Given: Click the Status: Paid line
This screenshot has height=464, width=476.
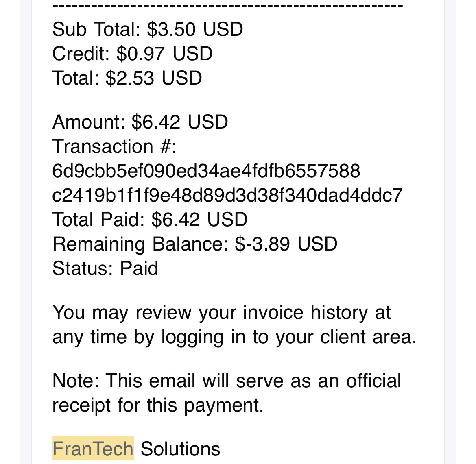Looking at the screenshot, I should tap(105, 268).
